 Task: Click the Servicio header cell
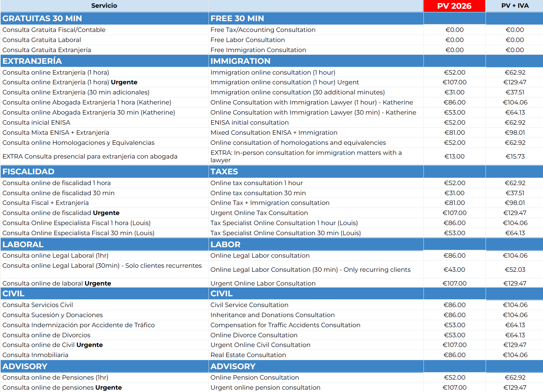pos(104,6)
